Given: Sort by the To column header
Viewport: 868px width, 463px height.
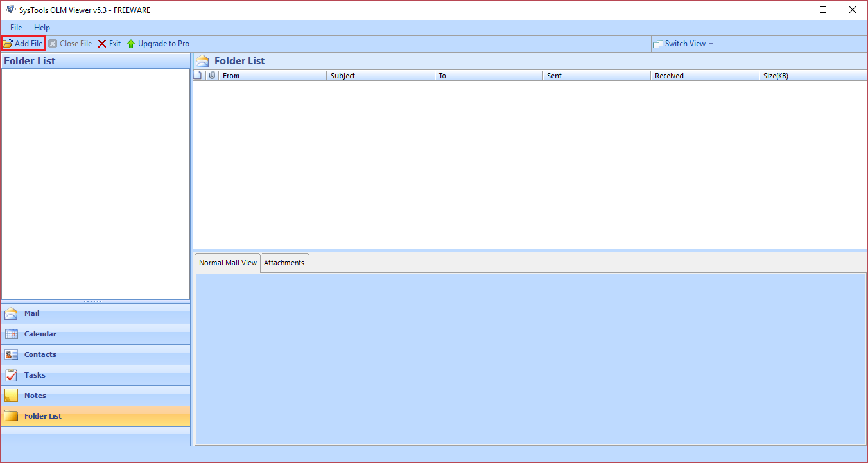Looking at the screenshot, I should [489, 76].
